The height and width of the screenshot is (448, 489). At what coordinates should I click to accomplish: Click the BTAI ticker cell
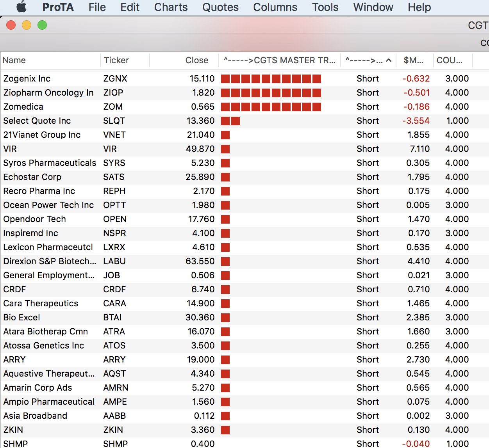(112, 317)
